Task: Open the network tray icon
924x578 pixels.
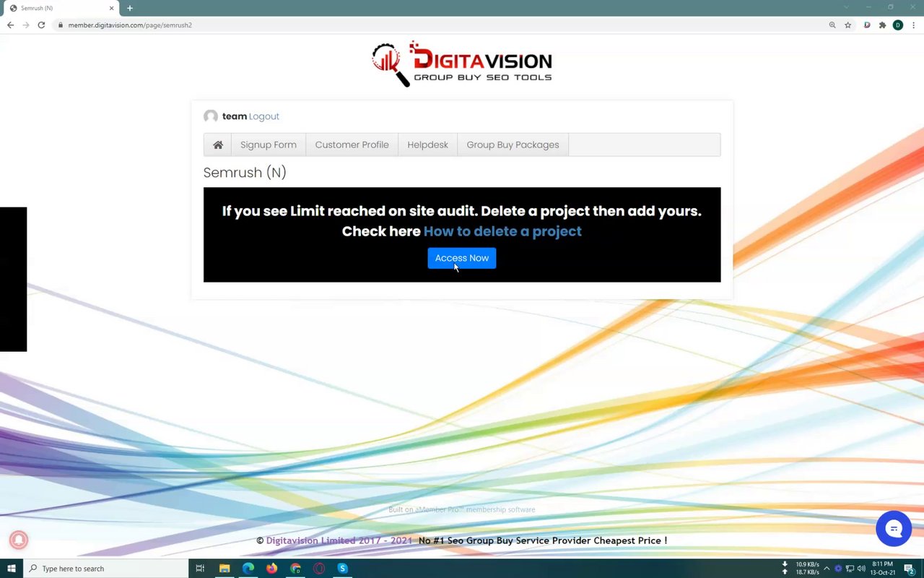Action: coord(850,569)
